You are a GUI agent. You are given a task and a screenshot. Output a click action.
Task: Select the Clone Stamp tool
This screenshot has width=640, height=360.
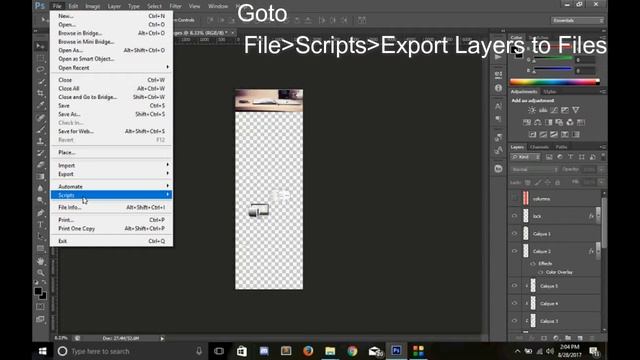pyautogui.click(x=40, y=141)
